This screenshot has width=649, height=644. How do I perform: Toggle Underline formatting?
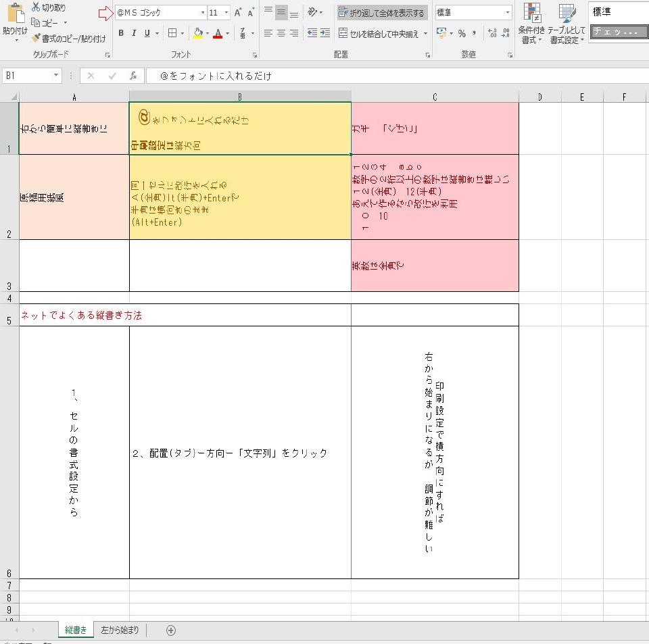[147, 33]
